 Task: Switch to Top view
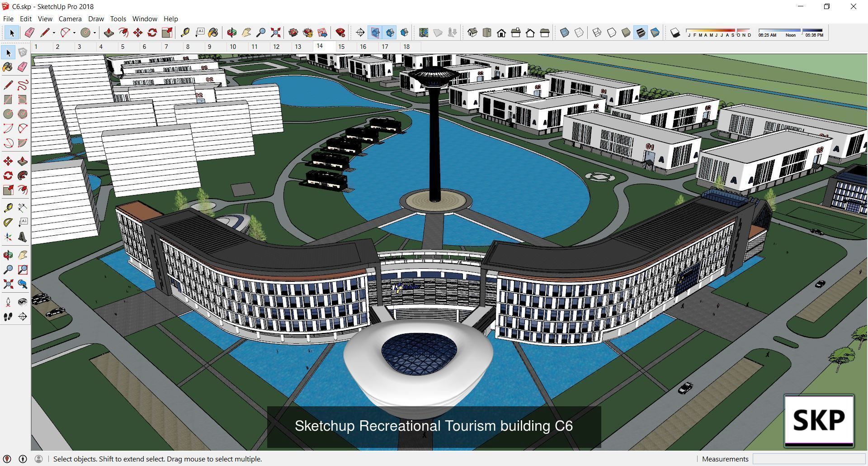487,33
